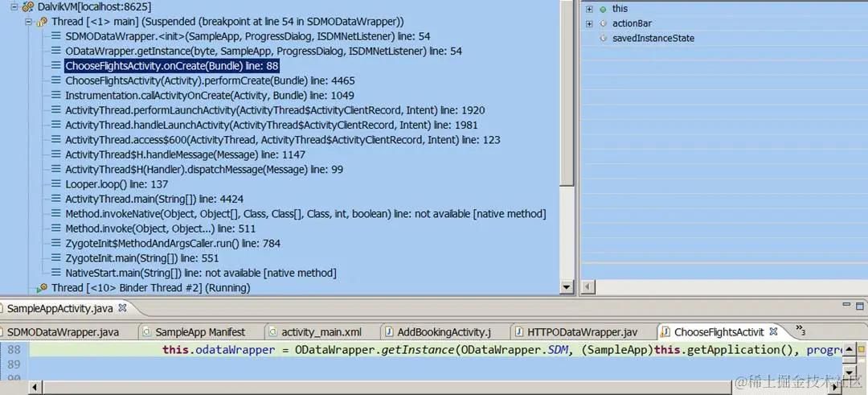Click left arrow of Variables horizontal scrollbar
Image resolution: width=868 pixels, height=395 pixels.
pyautogui.click(x=588, y=287)
